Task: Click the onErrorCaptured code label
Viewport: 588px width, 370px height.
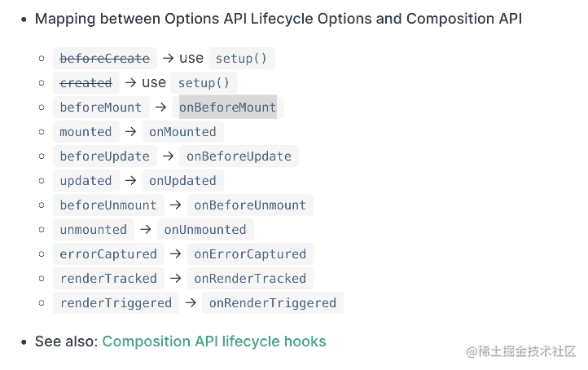Action: (x=250, y=254)
